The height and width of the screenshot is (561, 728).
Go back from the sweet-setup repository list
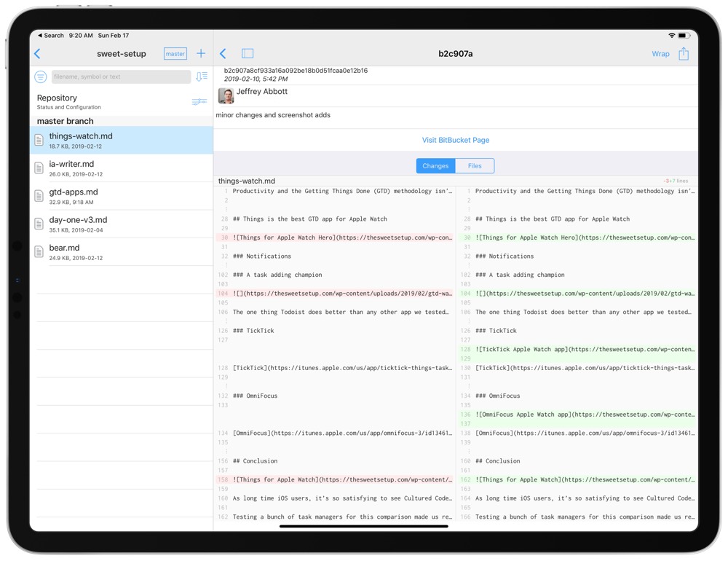(38, 54)
